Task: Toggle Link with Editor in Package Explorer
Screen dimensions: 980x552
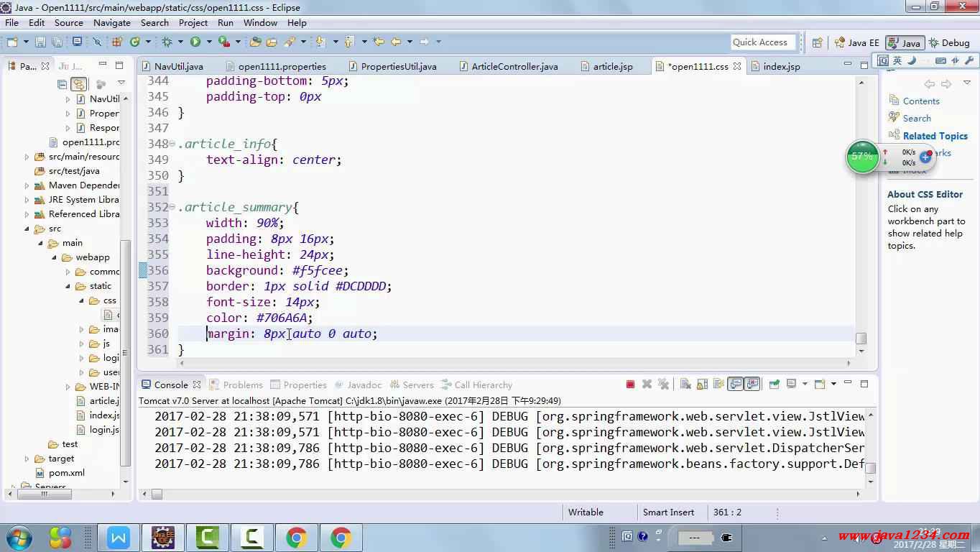Action: pos(79,84)
